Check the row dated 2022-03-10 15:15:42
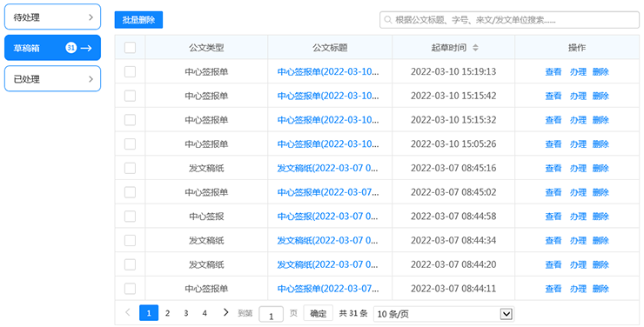Image resolution: width=644 pixels, height=327 pixels. [130, 96]
